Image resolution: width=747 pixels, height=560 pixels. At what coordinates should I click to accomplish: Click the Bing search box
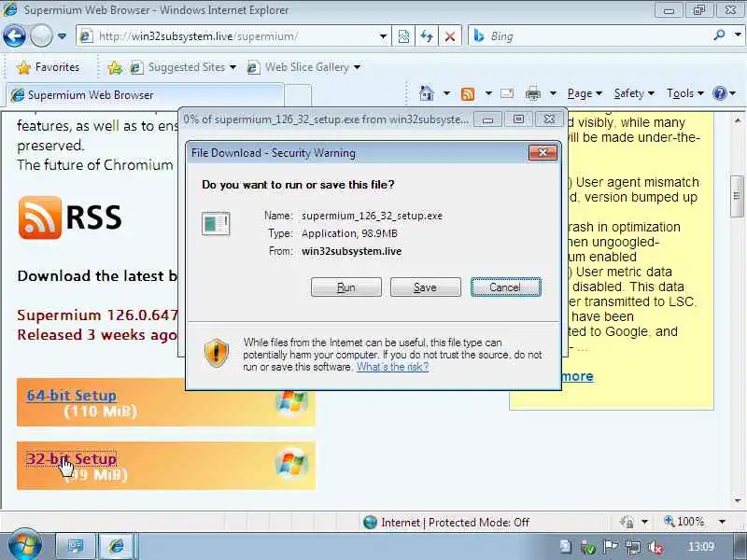click(591, 36)
